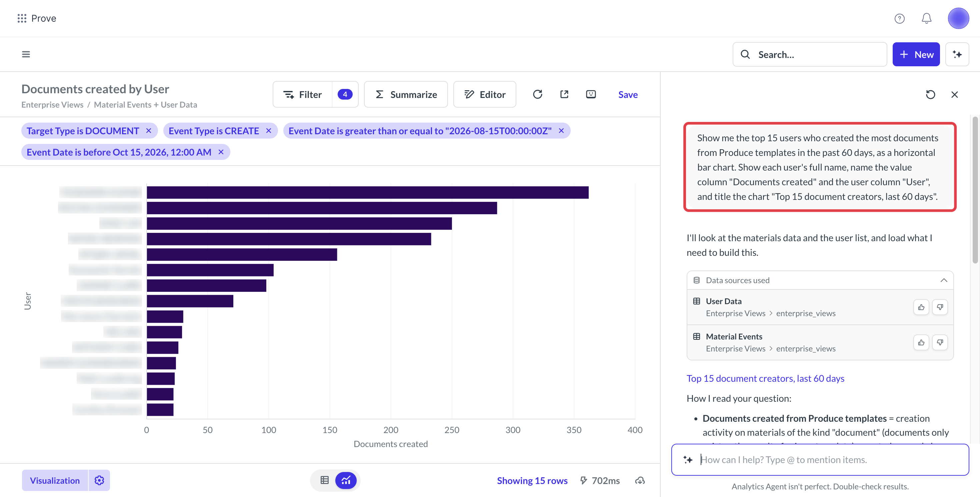Switch to table view

(325, 480)
